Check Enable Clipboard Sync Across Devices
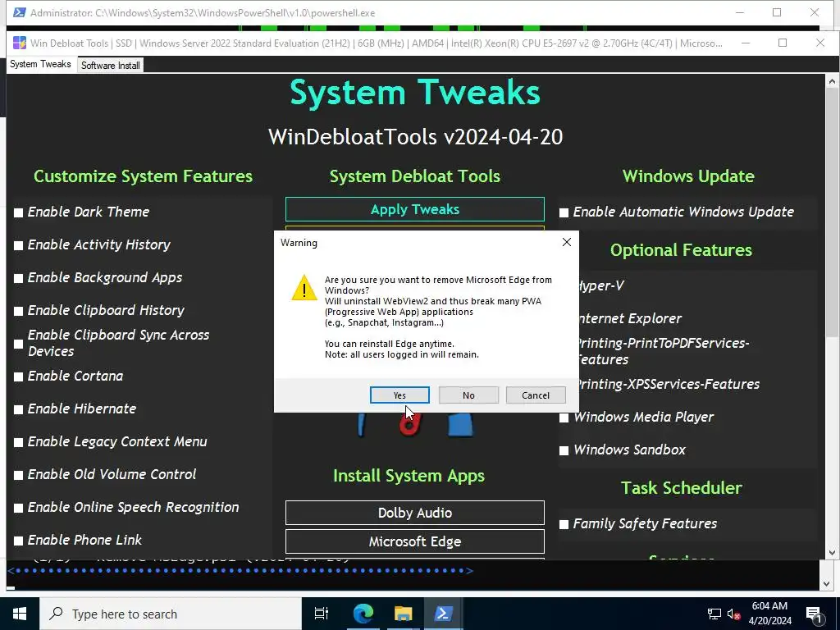The image size is (840, 630). click(x=19, y=344)
